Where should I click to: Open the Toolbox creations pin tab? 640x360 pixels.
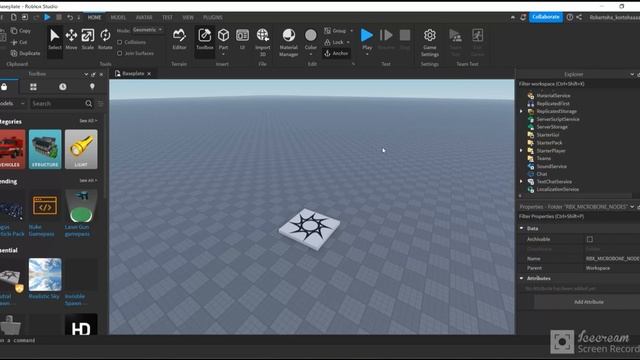click(92, 87)
